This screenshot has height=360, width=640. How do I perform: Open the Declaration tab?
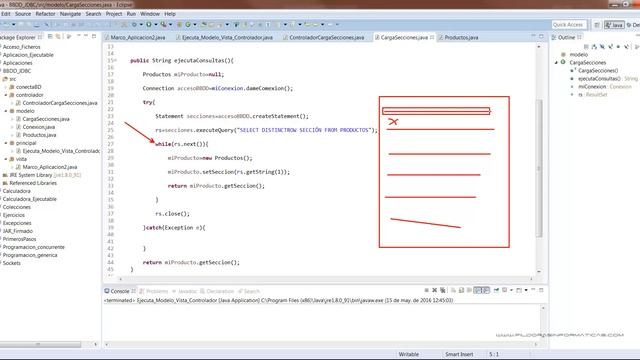tap(217, 291)
